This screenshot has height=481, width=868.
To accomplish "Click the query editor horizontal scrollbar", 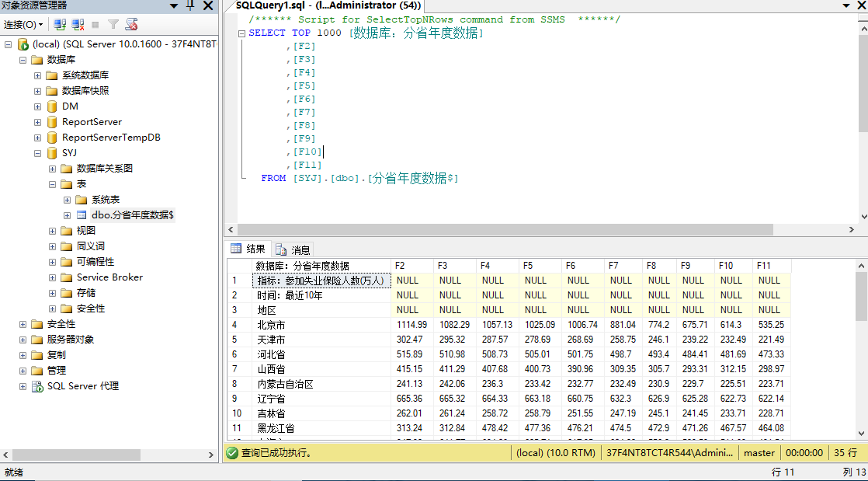I will (x=505, y=229).
